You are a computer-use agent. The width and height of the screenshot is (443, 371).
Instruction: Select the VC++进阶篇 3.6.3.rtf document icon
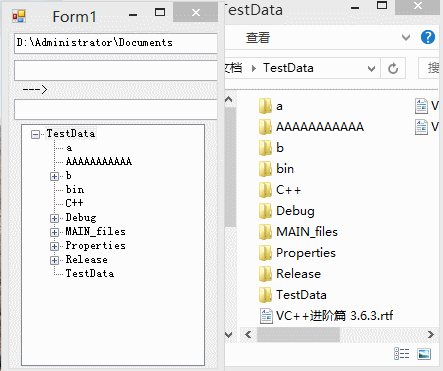point(266,316)
